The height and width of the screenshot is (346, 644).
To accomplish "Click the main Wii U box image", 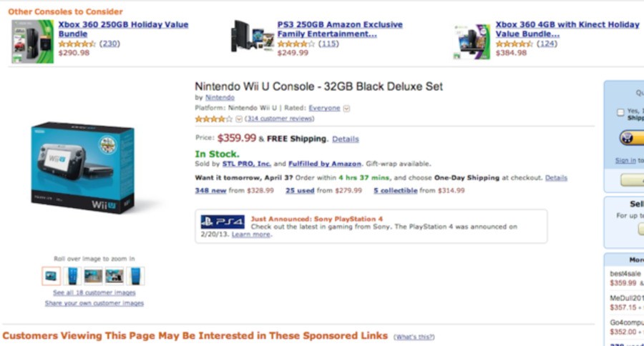I will click(x=82, y=168).
